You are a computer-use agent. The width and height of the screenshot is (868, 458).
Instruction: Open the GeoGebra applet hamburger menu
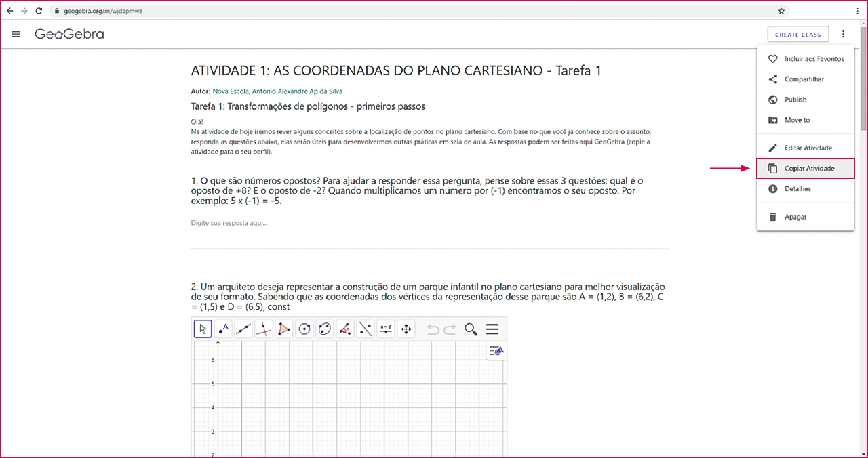[492, 329]
